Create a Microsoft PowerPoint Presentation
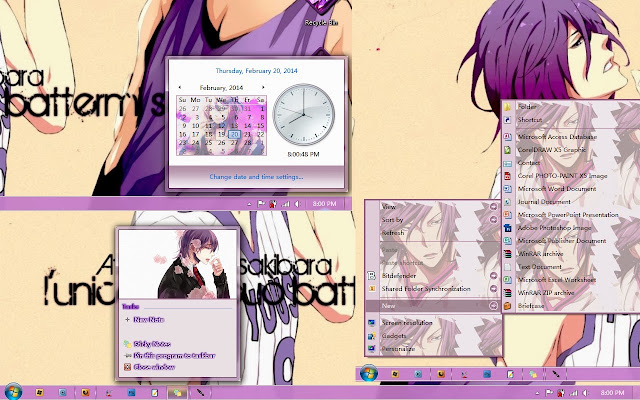The width and height of the screenshot is (640, 400). pos(571,215)
